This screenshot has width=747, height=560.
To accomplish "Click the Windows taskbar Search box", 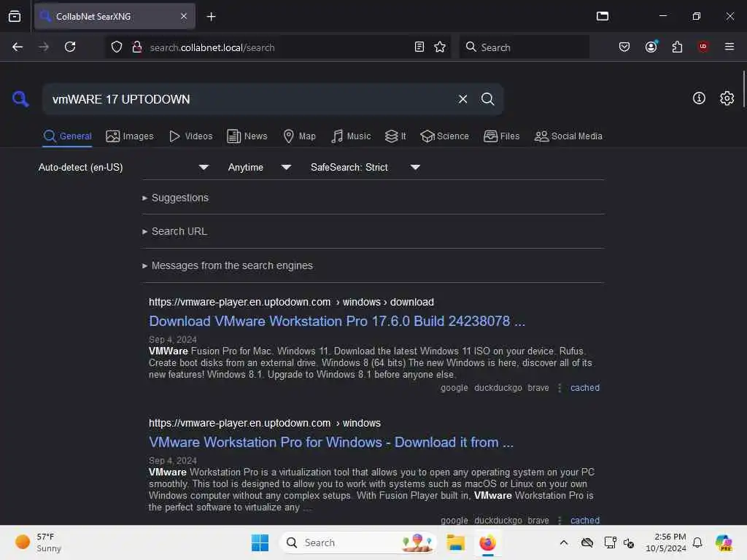I will click(358, 542).
